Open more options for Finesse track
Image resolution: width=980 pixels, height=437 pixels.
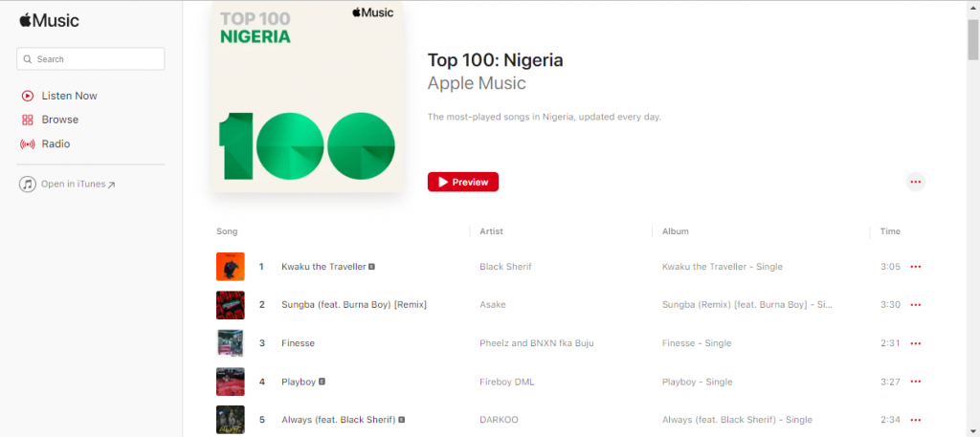click(x=915, y=343)
